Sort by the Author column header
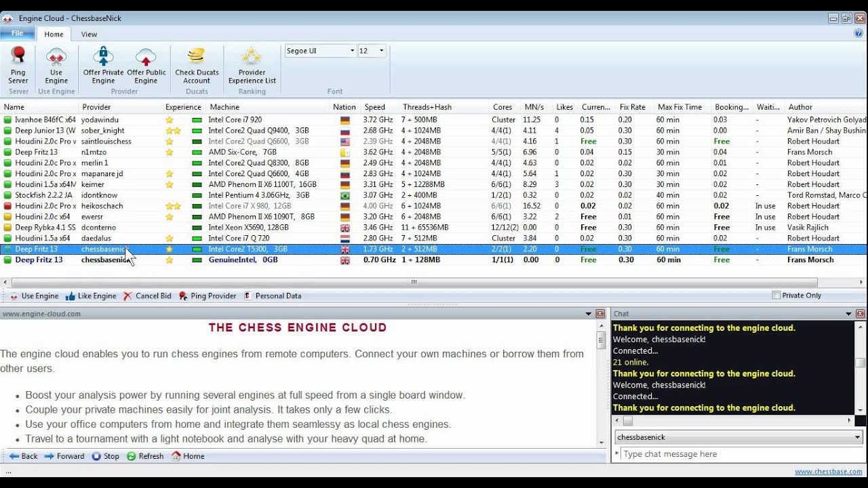The image size is (868, 488). point(826,107)
